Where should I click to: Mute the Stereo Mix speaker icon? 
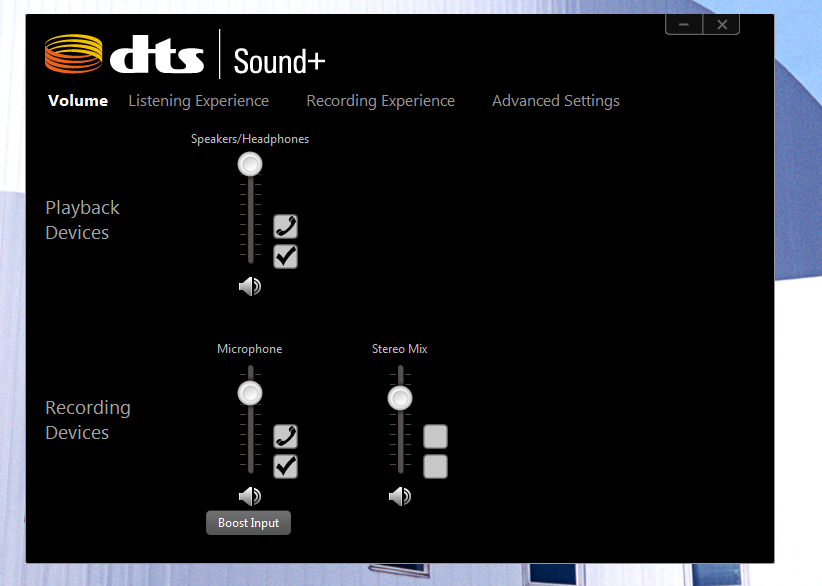pos(399,496)
